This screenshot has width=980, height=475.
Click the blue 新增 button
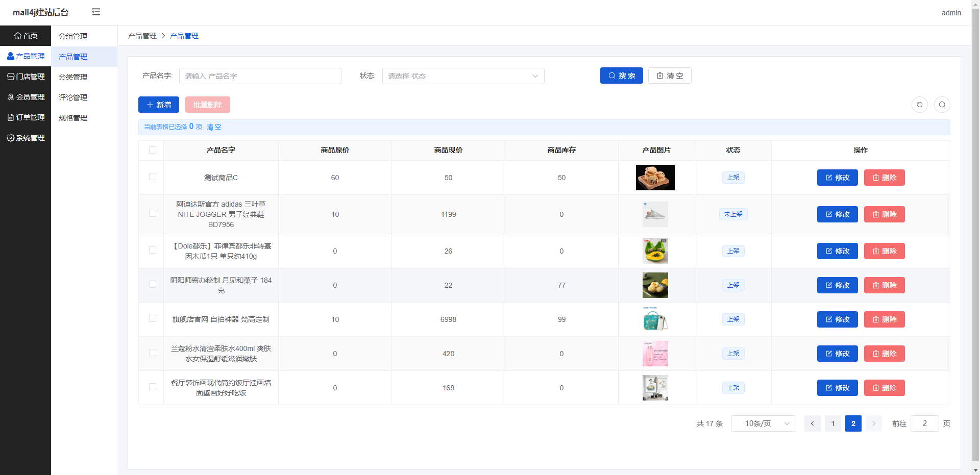[x=159, y=105]
